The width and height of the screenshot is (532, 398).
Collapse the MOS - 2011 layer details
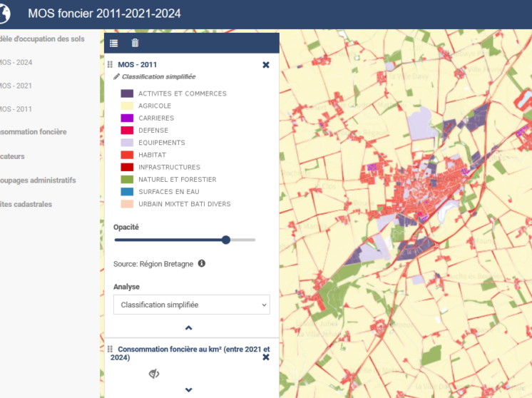(189, 328)
